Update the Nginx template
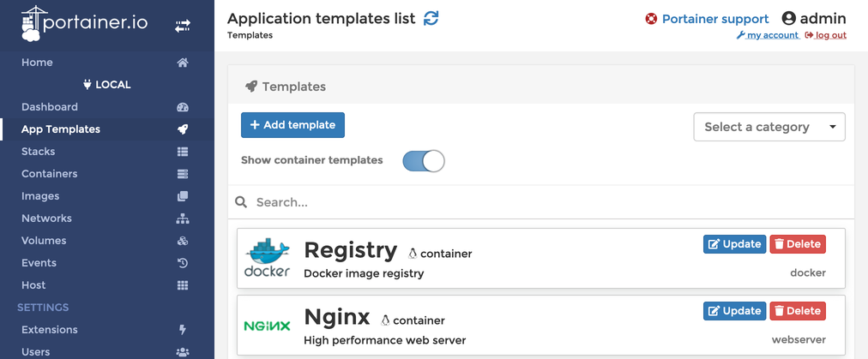 pos(734,311)
